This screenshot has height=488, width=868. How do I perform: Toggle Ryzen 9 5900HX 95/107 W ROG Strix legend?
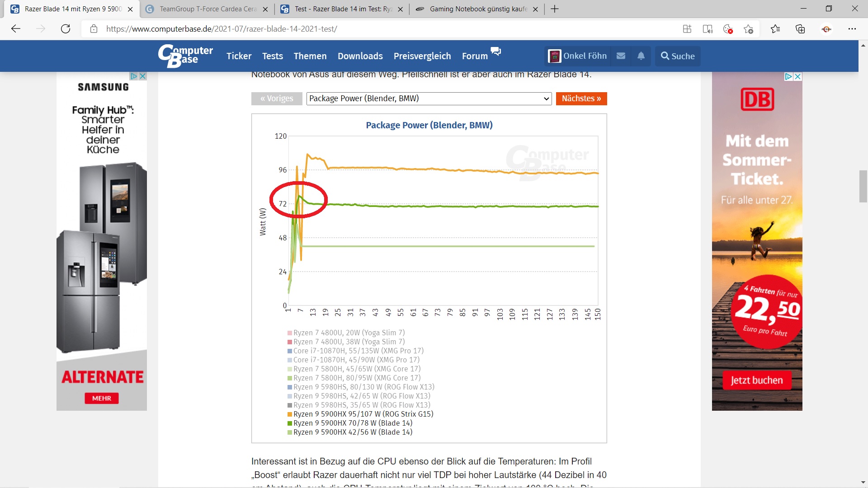tap(363, 414)
